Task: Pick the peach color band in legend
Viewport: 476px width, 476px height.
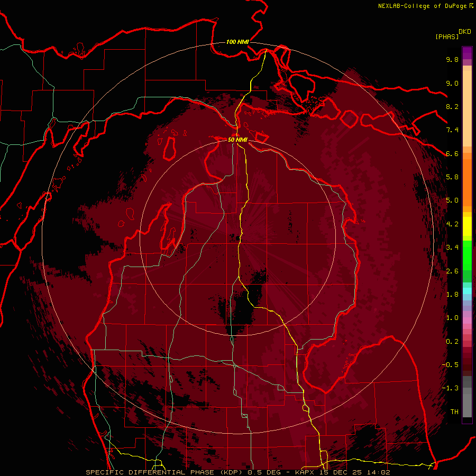Action: click(467, 108)
